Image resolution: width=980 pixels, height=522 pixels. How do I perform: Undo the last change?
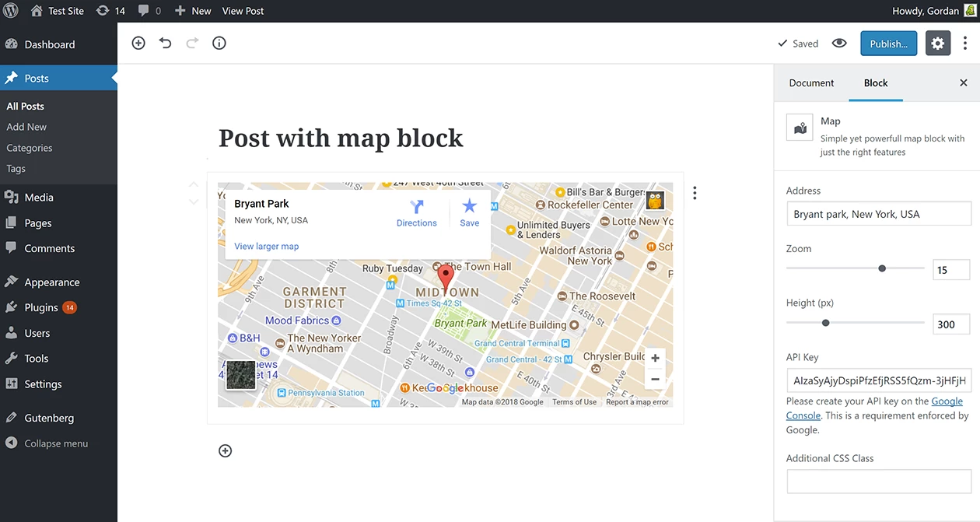(166, 44)
